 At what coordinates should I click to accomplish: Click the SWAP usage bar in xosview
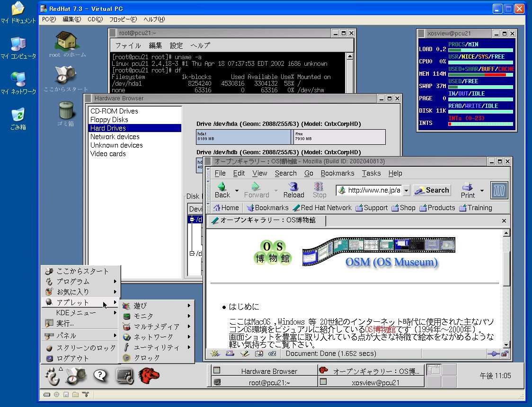click(480, 87)
